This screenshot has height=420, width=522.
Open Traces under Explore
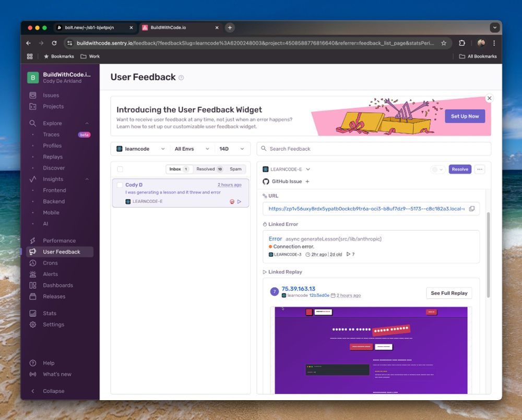pos(51,135)
